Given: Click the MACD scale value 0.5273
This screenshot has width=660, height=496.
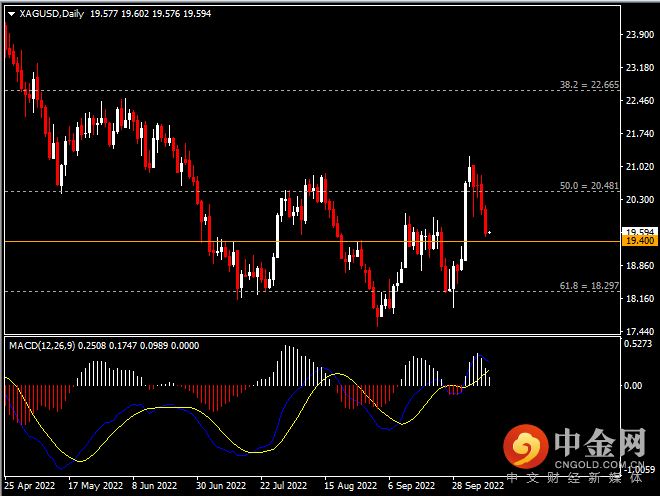Looking at the screenshot, I should tap(638, 344).
